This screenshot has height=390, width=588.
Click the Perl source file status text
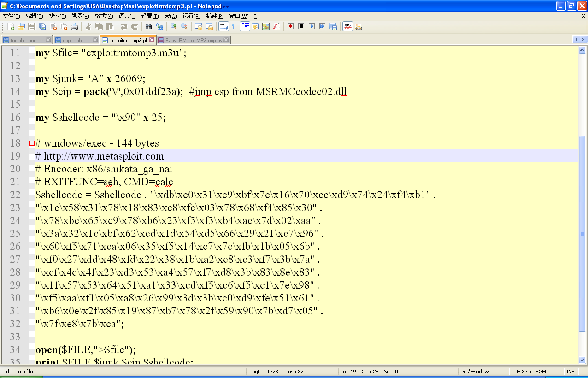coord(17,372)
